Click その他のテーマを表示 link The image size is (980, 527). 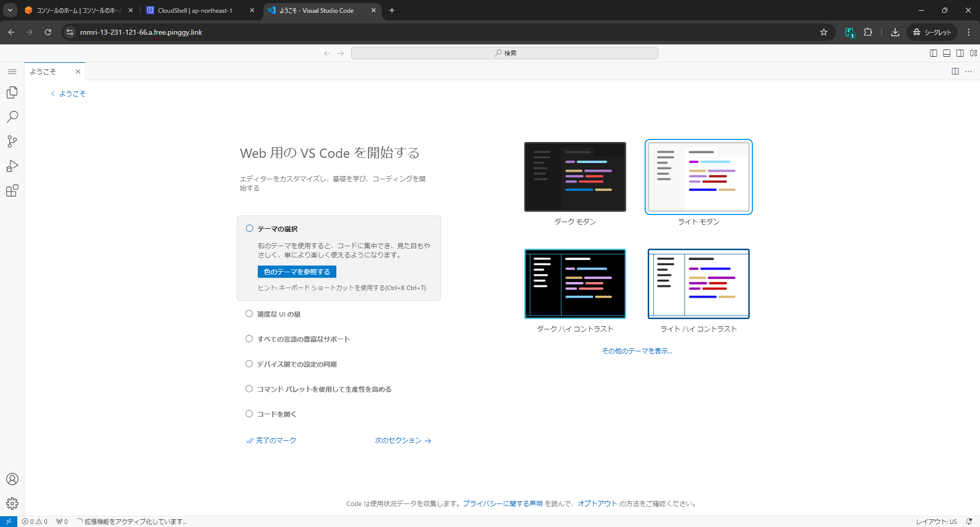click(x=637, y=351)
